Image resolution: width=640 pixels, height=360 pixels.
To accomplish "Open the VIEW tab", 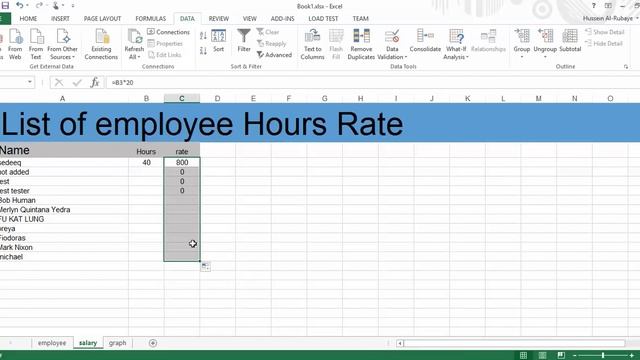I will pos(249,18).
